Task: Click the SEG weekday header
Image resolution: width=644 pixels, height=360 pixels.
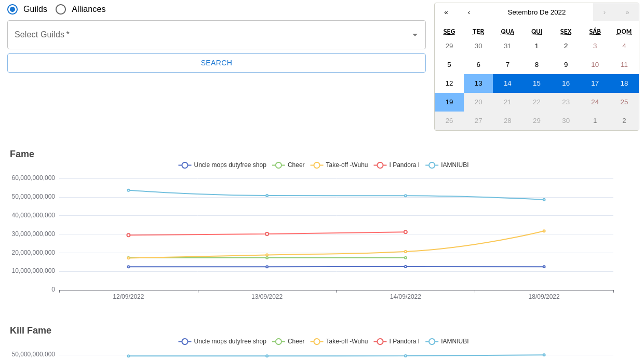Action: [449, 32]
